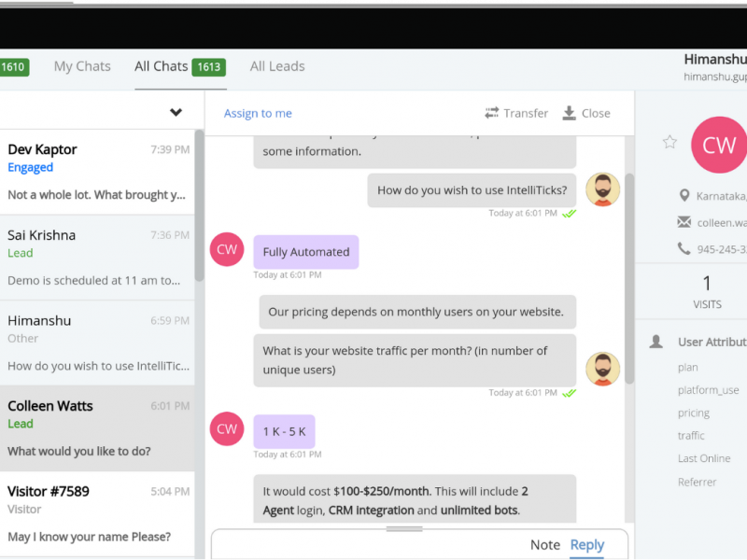The height and width of the screenshot is (560, 747).
Task: Click the phone icon in contact panel
Action: (684, 248)
